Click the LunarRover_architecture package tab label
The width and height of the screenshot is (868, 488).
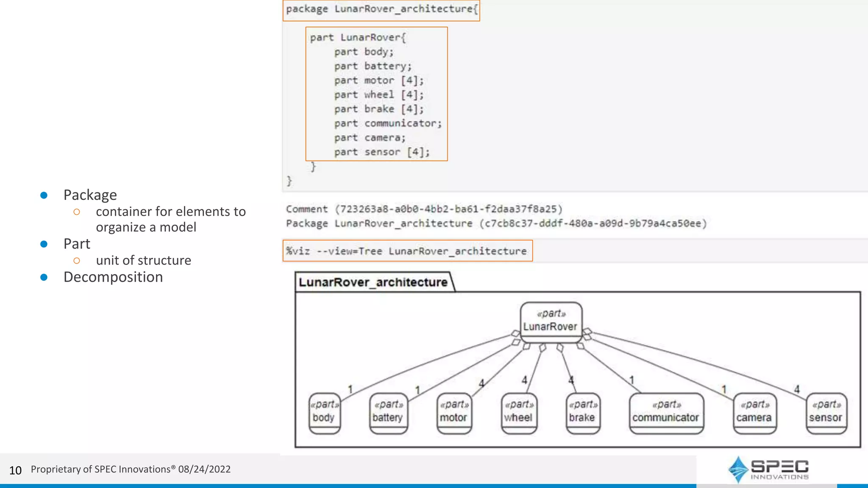373,282
